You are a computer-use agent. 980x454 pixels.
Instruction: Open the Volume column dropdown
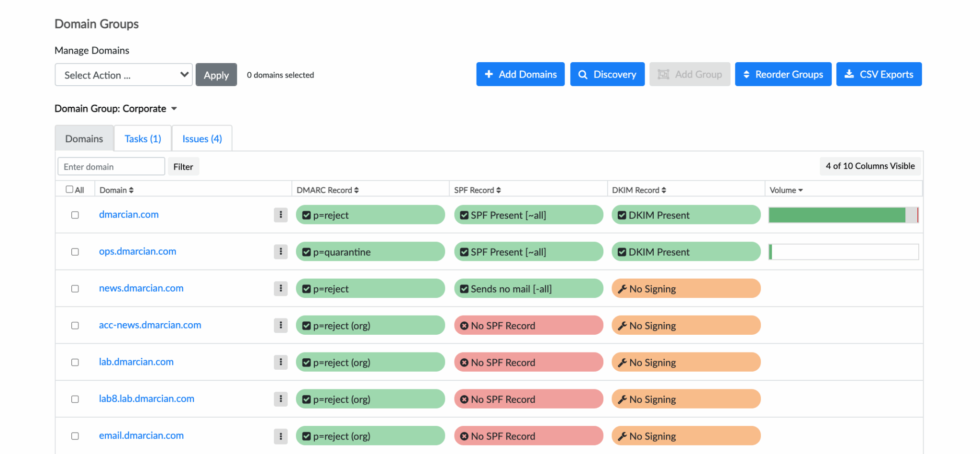pos(800,190)
